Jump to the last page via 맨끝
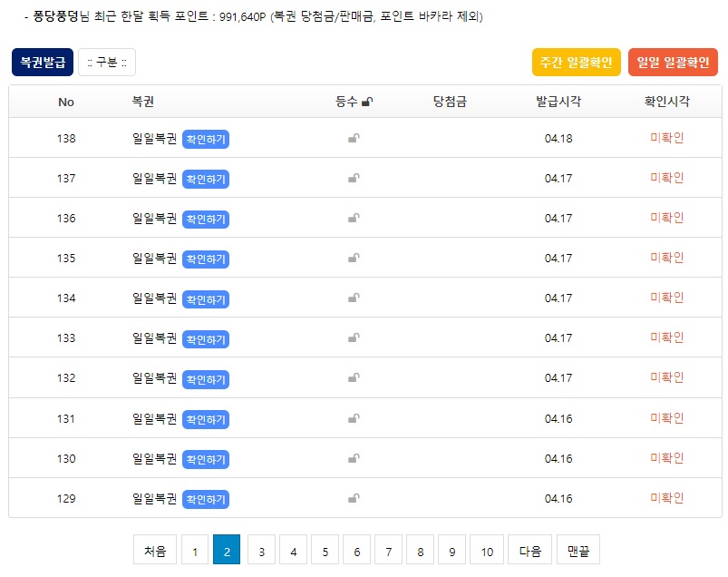 point(578,550)
